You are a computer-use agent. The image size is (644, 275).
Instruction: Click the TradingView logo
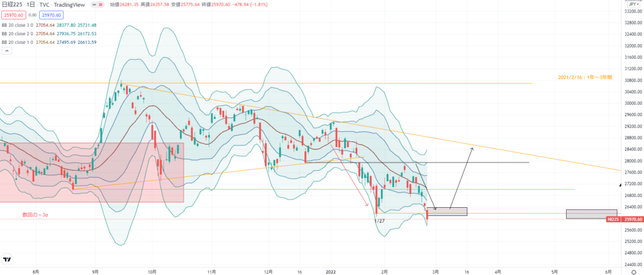coord(6,259)
